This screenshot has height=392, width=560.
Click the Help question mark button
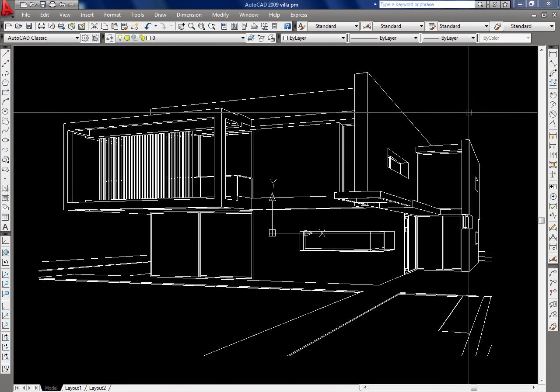287,26
